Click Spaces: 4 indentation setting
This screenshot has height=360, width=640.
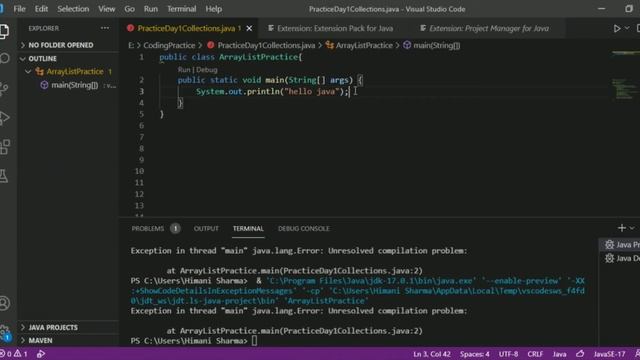[475, 354]
